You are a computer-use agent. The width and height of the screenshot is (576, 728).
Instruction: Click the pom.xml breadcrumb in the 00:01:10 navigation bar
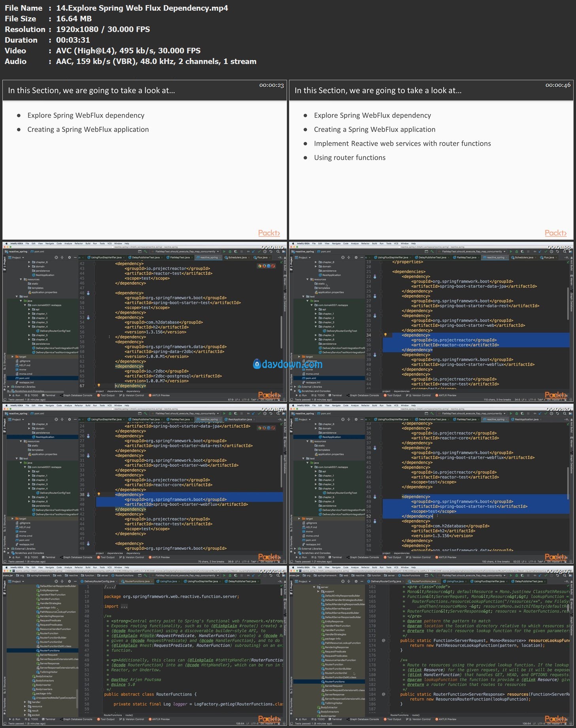[x=37, y=252]
